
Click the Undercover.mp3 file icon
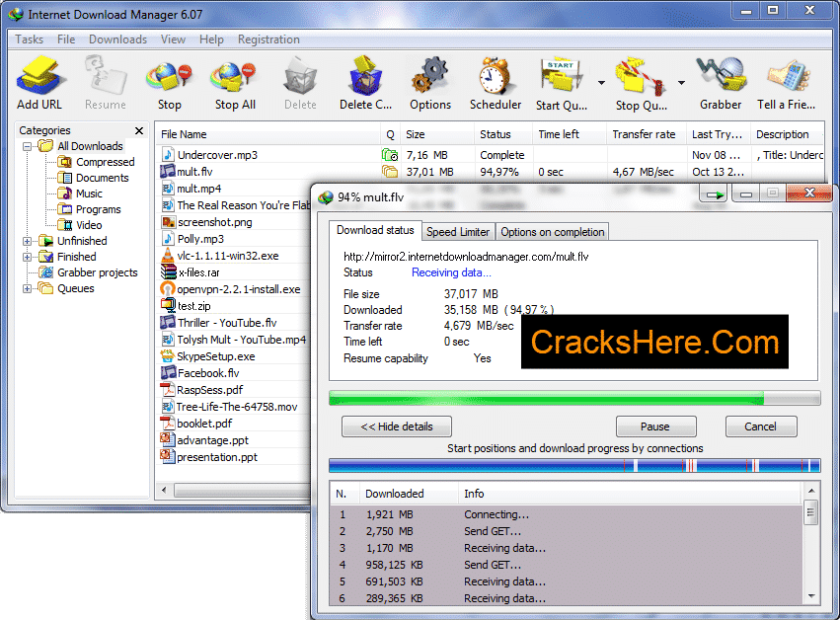point(168,155)
